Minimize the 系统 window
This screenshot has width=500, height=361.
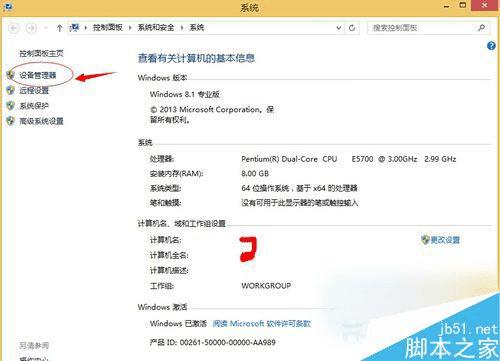pyautogui.click(x=446, y=6)
